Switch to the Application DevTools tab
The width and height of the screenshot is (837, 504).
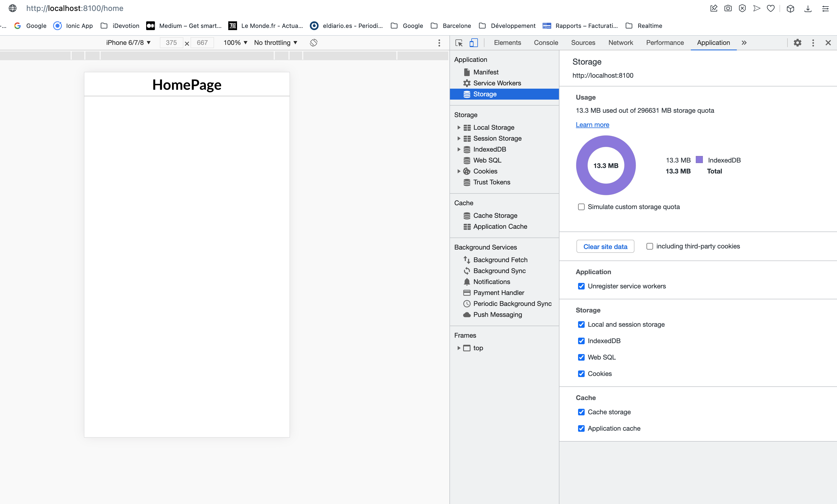coord(713,42)
